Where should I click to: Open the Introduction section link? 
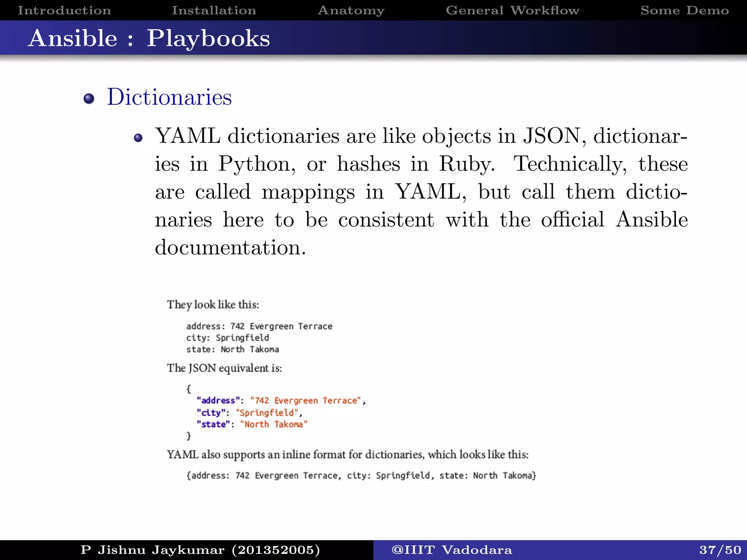point(65,10)
